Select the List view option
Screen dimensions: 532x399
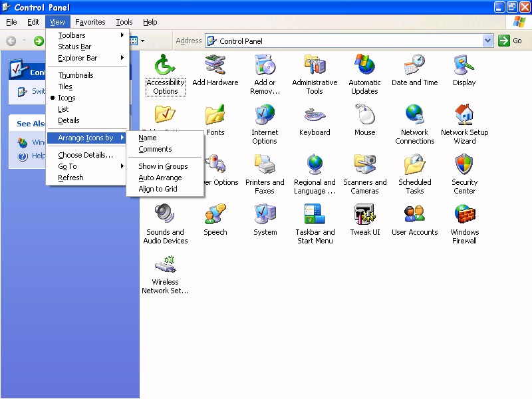tap(87, 109)
